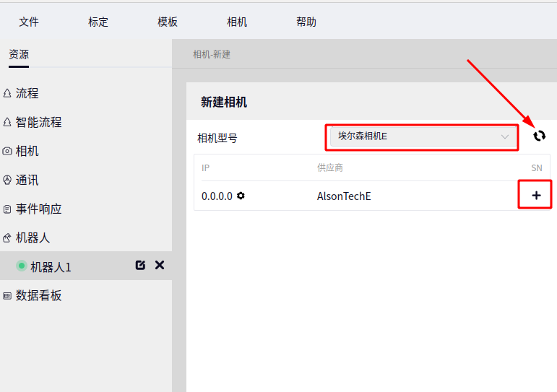557x392 pixels.
Task: Click the dropdown chevron arrow in camera model box
Action: [504, 136]
